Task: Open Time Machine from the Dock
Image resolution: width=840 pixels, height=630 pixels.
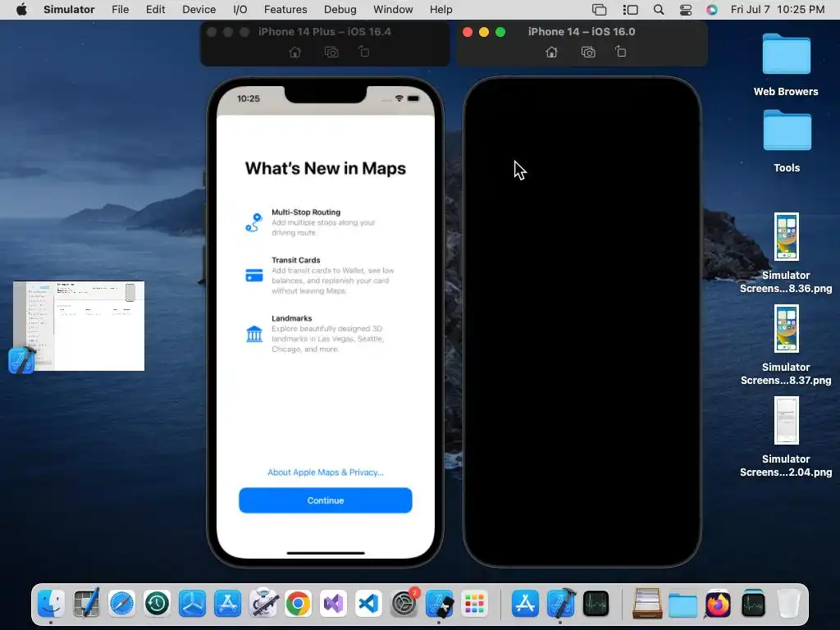Action: pos(157,604)
